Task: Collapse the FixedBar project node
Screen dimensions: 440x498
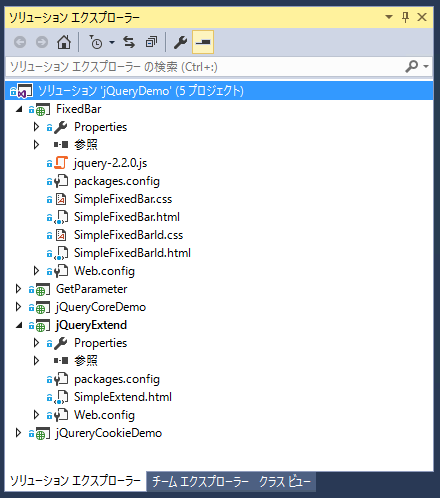Action: [x=19, y=109]
